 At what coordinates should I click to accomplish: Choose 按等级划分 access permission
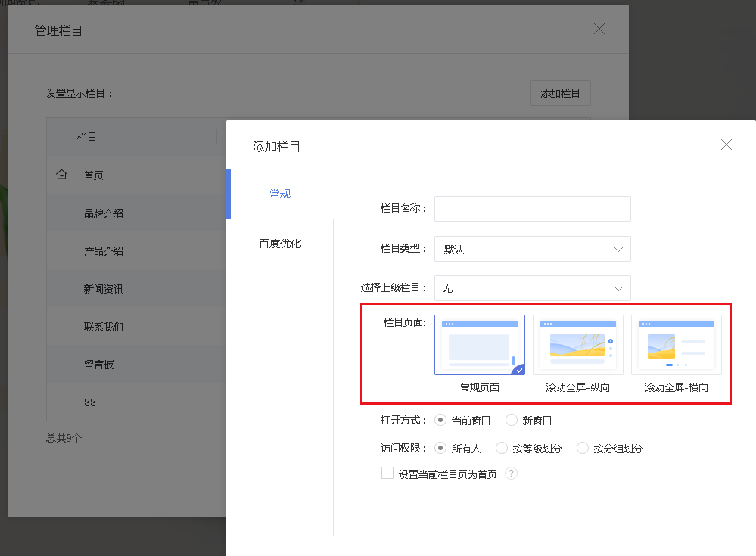[502, 448]
